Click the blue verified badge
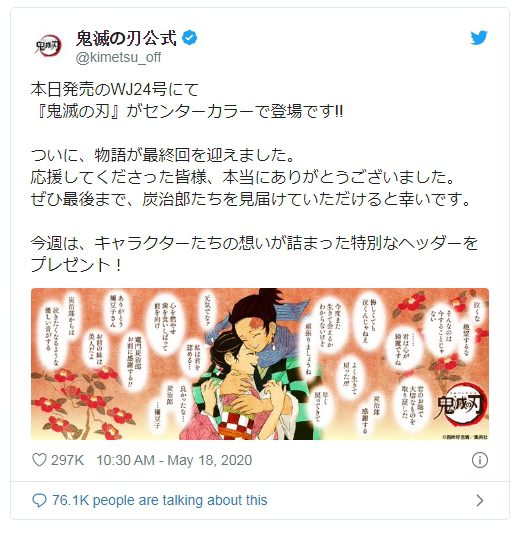The image size is (516, 534). click(x=189, y=37)
